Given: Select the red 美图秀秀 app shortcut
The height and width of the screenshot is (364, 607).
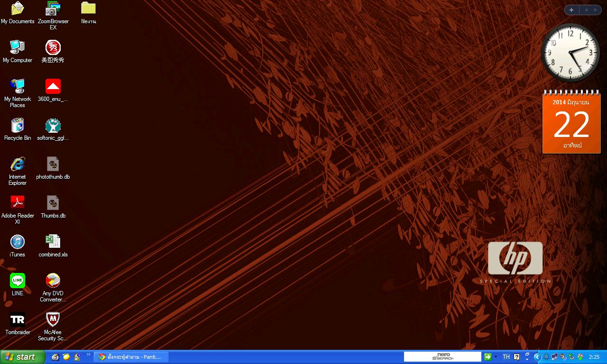Looking at the screenshot, I should click(53, 51).
